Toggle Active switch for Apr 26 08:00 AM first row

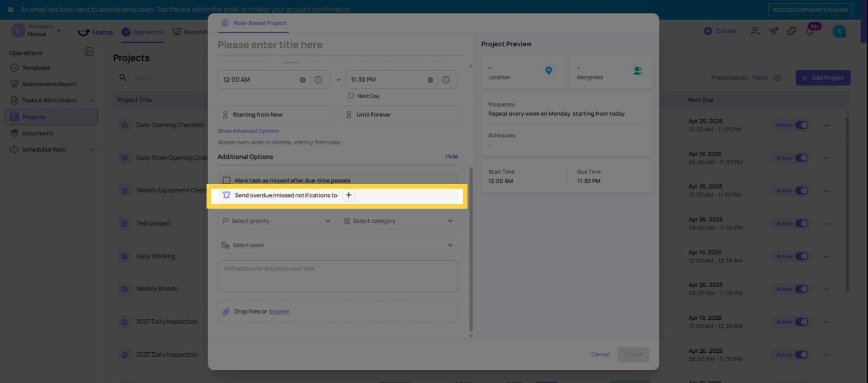[x=802, y=224]
